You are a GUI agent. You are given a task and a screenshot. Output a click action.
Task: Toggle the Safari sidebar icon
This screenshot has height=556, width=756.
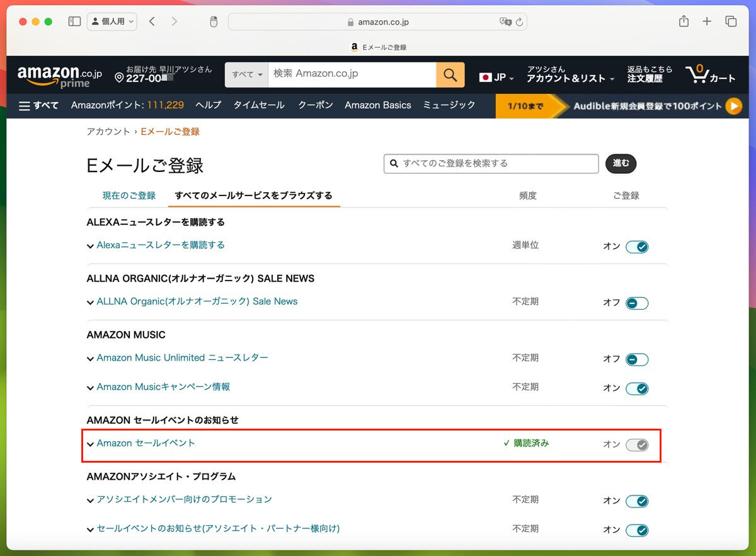tap(74, 21)
